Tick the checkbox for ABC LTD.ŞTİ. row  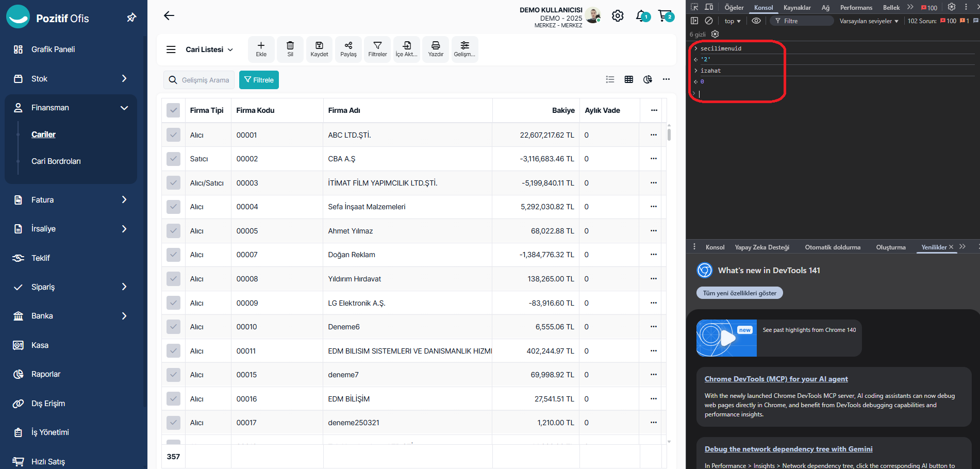[173, 135]
